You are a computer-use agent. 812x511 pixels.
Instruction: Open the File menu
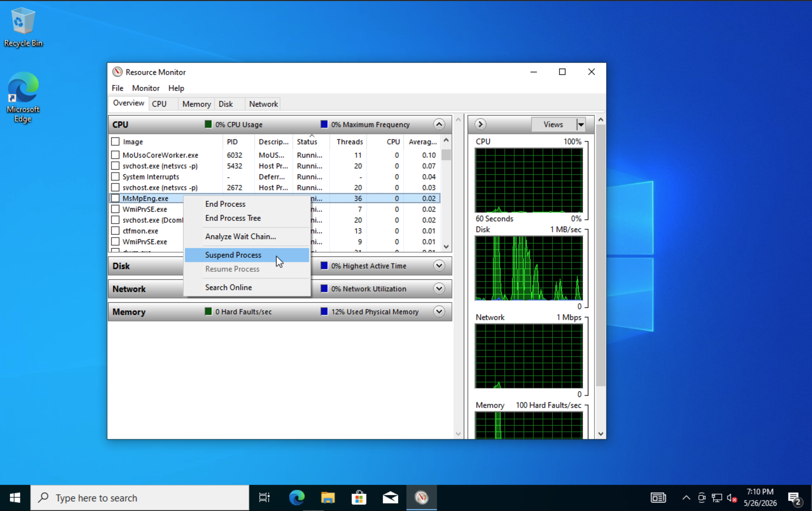[117, 88]
